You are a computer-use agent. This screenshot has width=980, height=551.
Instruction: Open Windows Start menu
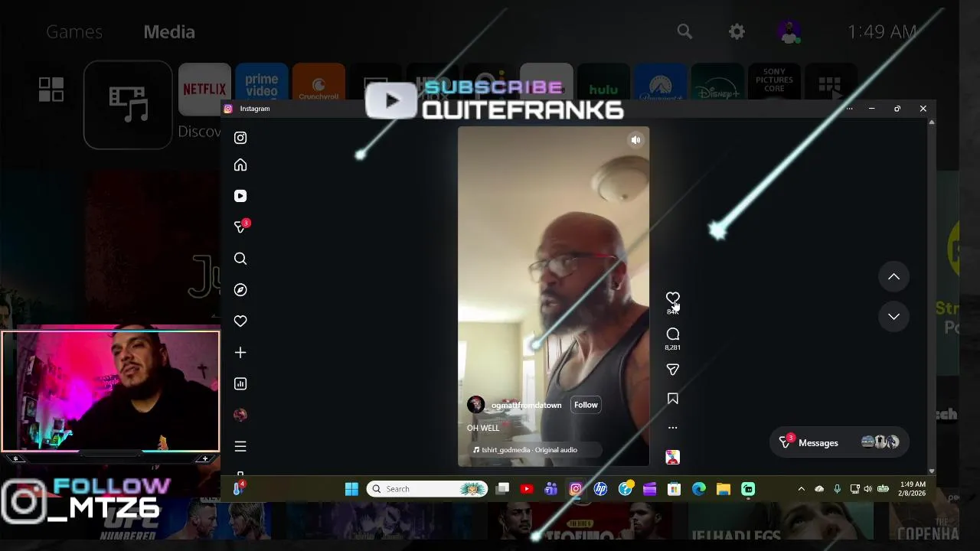[x=351, y=489]
